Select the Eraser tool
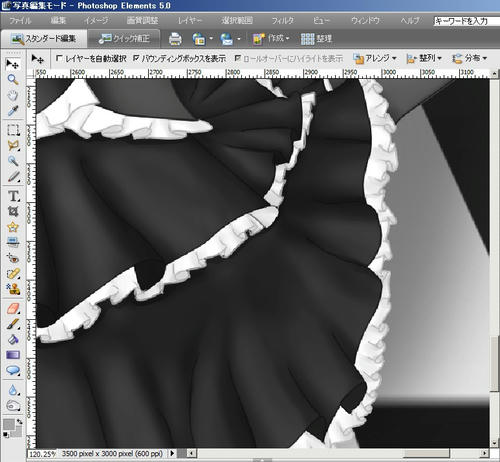Viewport: 500px width, 462px height. point(13,308)
